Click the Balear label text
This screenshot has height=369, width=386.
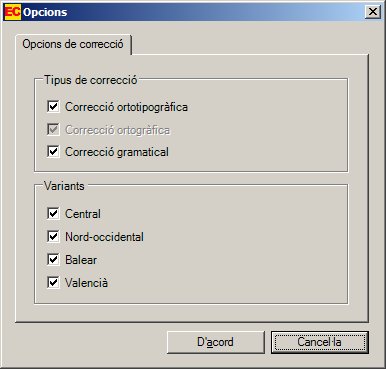click(x=81, y=260)
